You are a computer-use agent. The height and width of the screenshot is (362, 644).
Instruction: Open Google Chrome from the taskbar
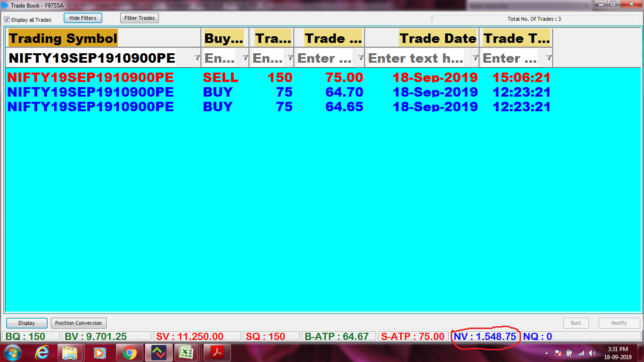coord(129,353)
